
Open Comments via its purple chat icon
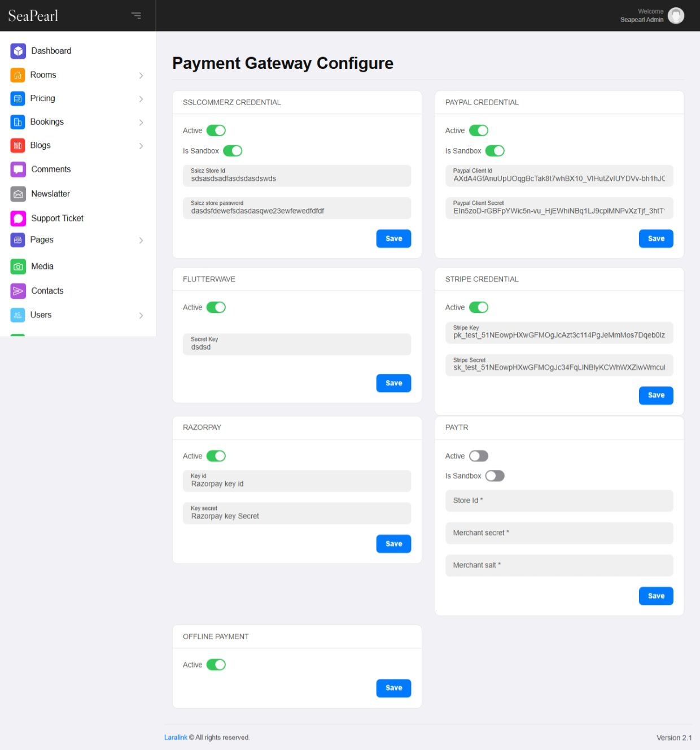[x=18, y=169]
